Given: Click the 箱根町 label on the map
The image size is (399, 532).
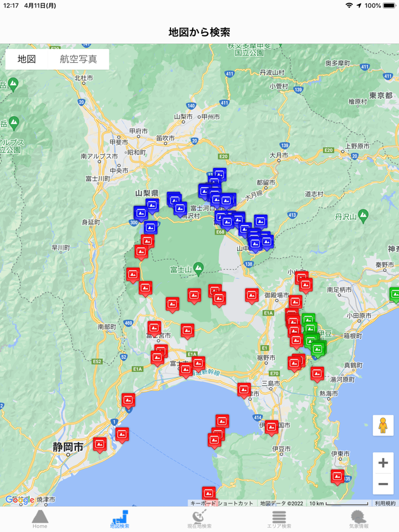Looking at the screenshot, I should pos(353,336).
